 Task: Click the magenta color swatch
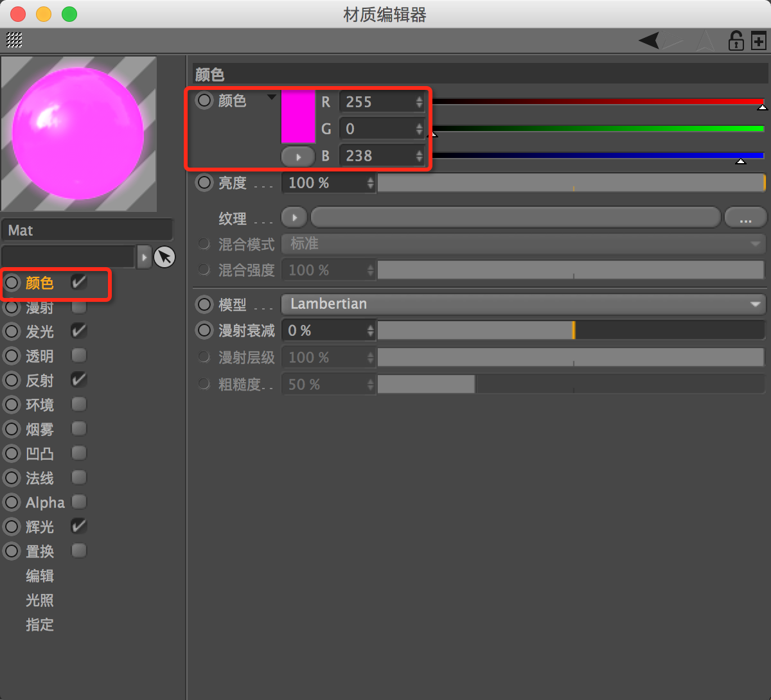pyautogui.click(x=298, y=116)
